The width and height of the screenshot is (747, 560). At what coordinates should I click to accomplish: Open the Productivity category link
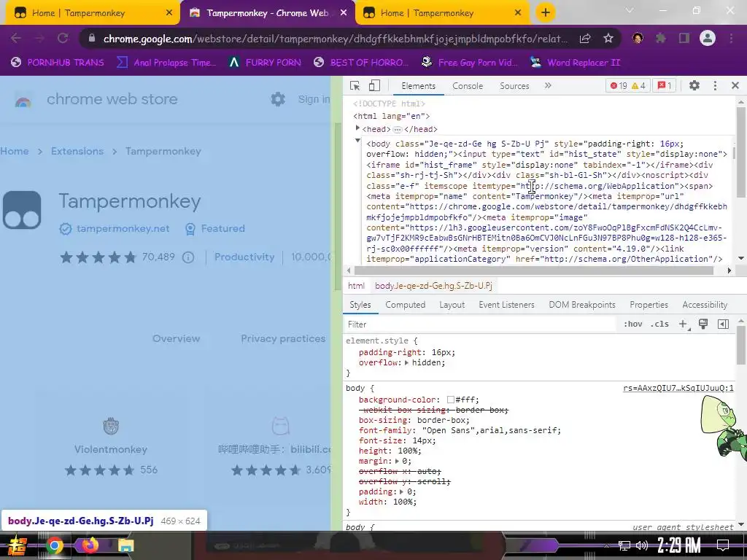[244, 257]
